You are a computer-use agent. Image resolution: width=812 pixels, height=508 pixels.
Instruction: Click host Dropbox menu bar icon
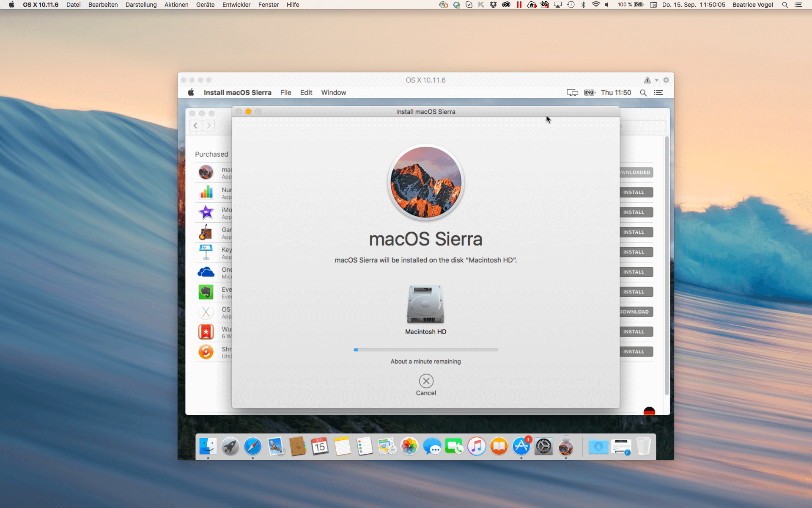[493, 5]
